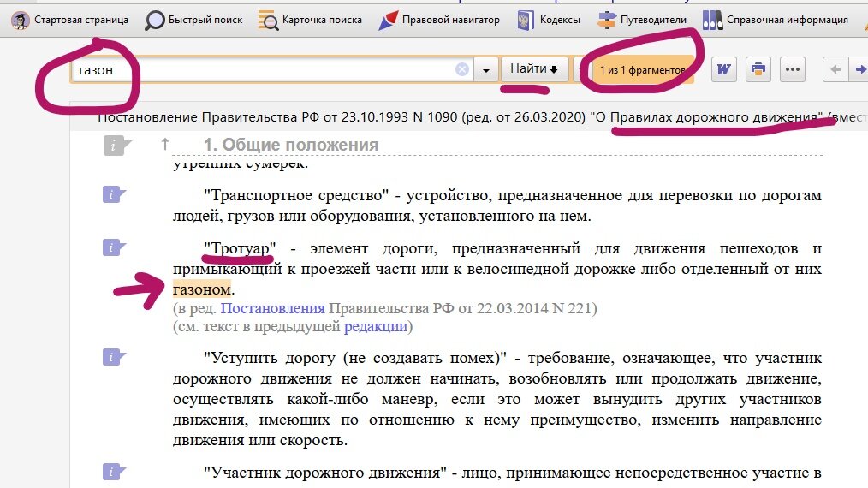The width and height of the screenshot is (868, 488).
Task: Export document to Word
Action: tap(723, 69)
